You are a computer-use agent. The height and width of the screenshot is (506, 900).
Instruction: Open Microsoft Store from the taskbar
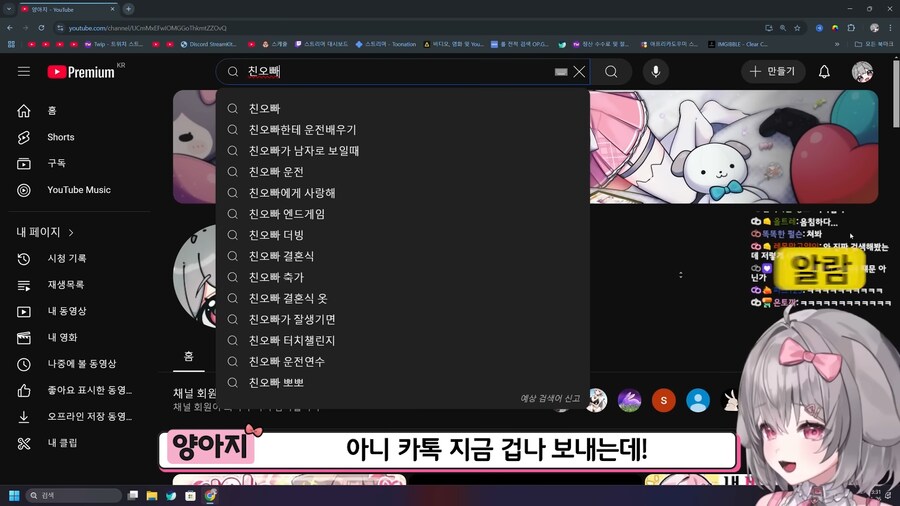coord(191,496)
